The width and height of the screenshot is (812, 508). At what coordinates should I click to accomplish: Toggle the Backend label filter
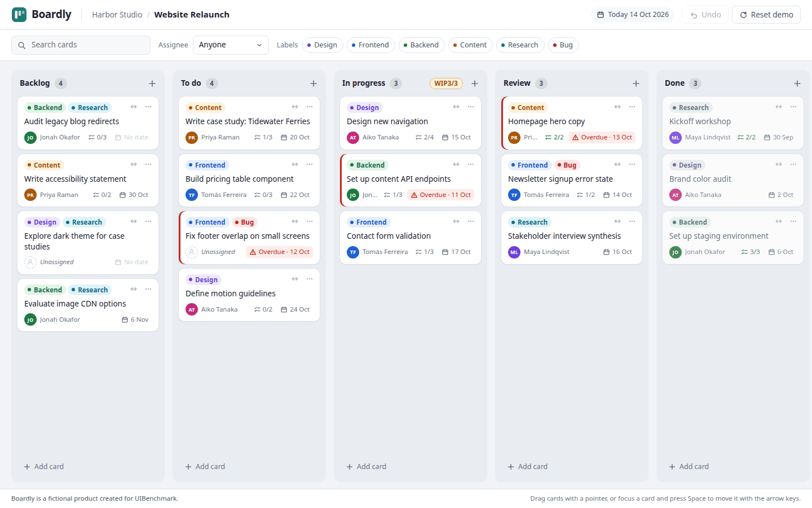click(421, 45)
